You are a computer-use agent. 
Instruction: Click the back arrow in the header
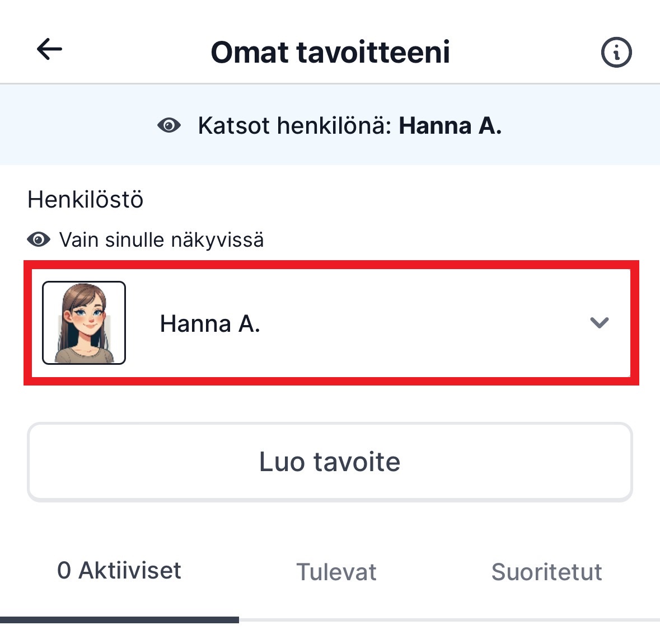[49, 49]
